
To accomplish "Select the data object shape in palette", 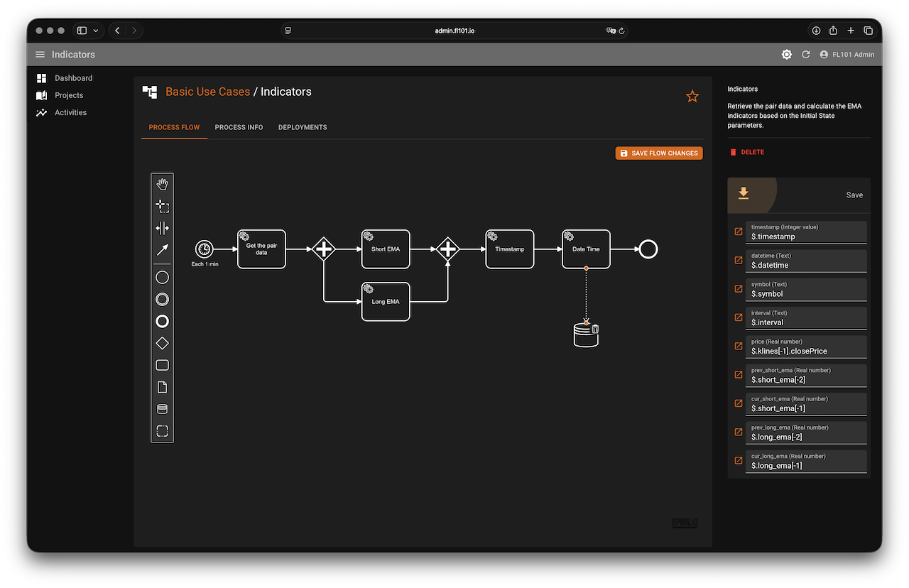I will [162, 387].
